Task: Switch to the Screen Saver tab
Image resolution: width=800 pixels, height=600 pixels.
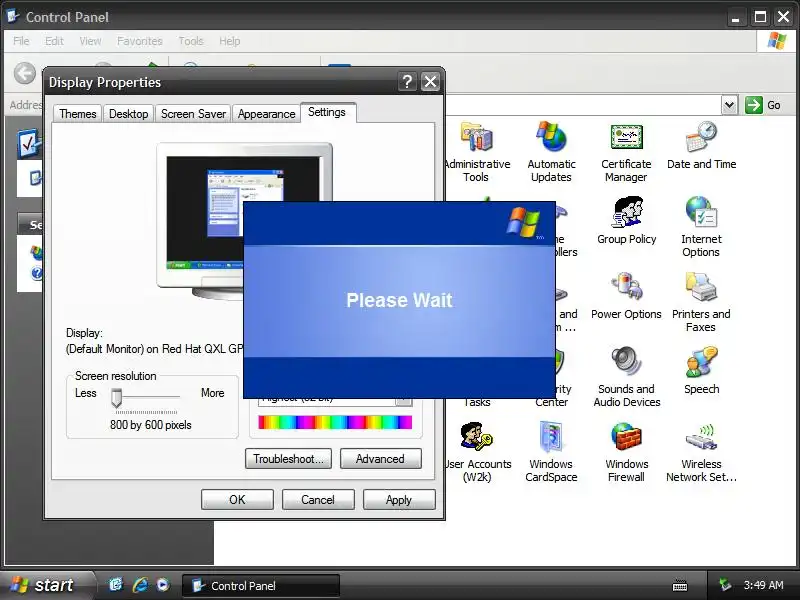Action: point(193,114)
